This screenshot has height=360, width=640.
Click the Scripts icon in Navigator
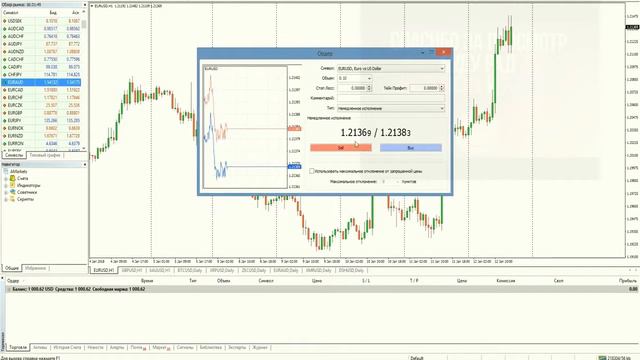coord(13,199)
